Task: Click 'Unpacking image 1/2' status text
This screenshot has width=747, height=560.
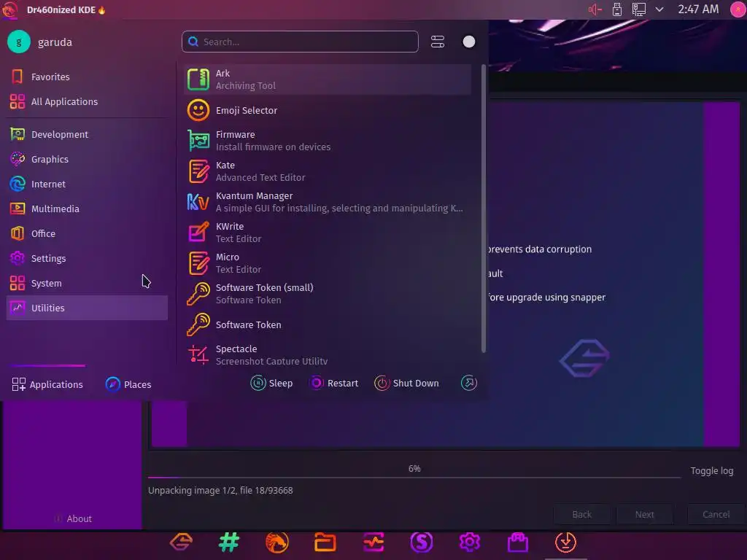Action: 220,490
